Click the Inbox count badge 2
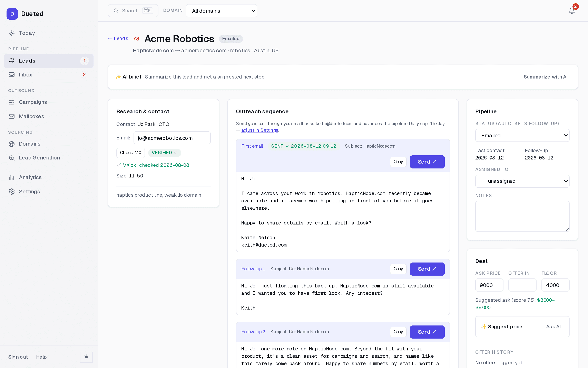 click(84, 75)
